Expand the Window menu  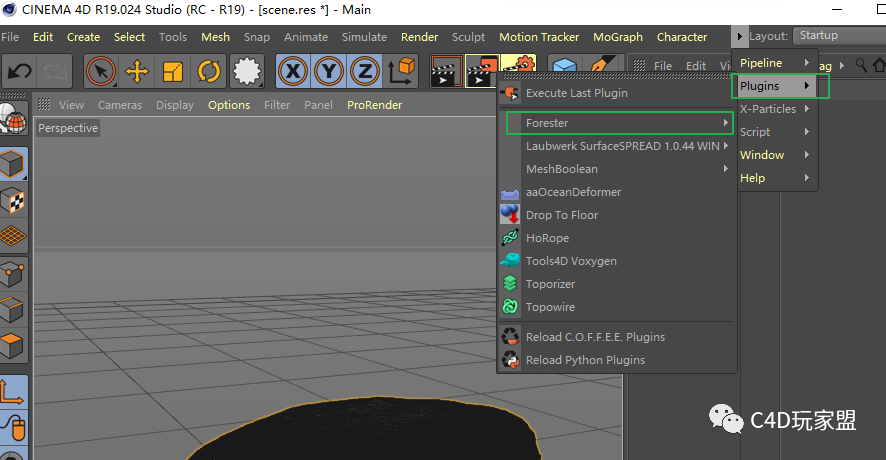tap(775, 155)
